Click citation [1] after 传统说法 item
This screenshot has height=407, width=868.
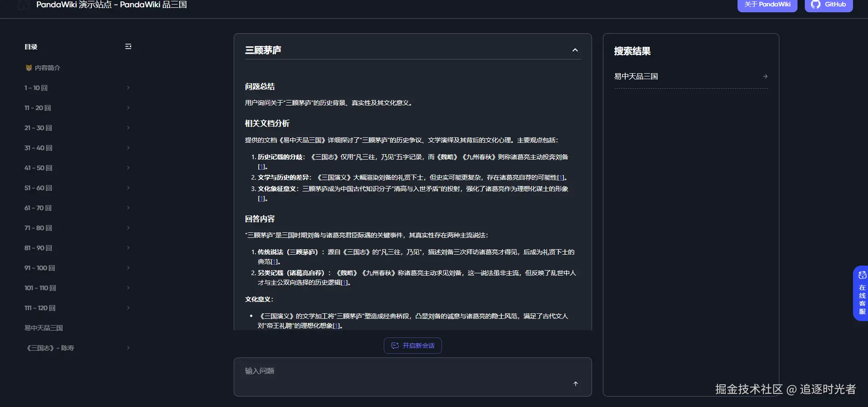pyautogui.click(x=274, y=262)
